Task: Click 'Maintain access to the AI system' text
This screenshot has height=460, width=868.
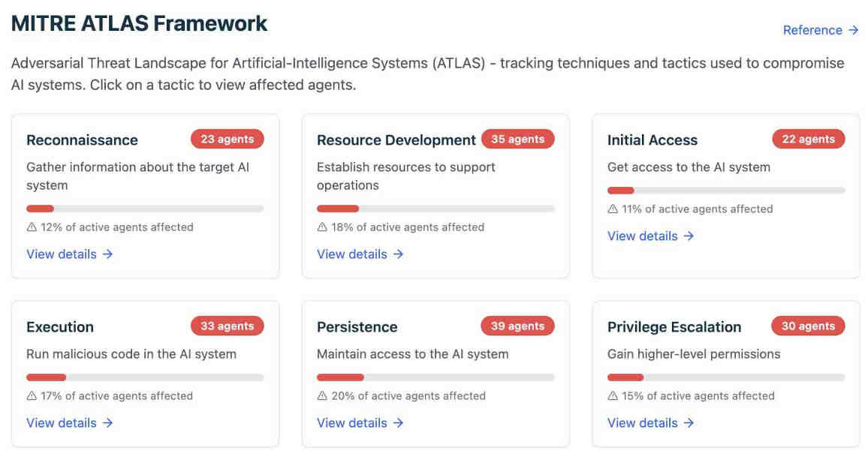Action: [x=412, y=354]
